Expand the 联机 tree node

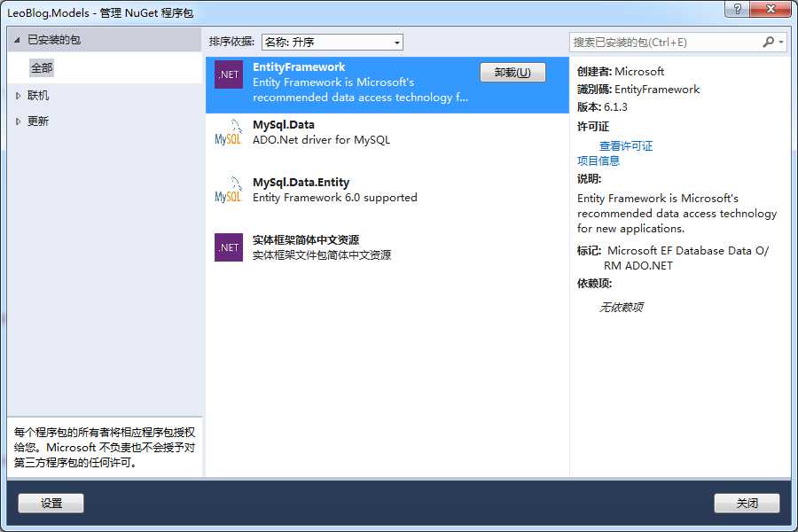[18, 96]
